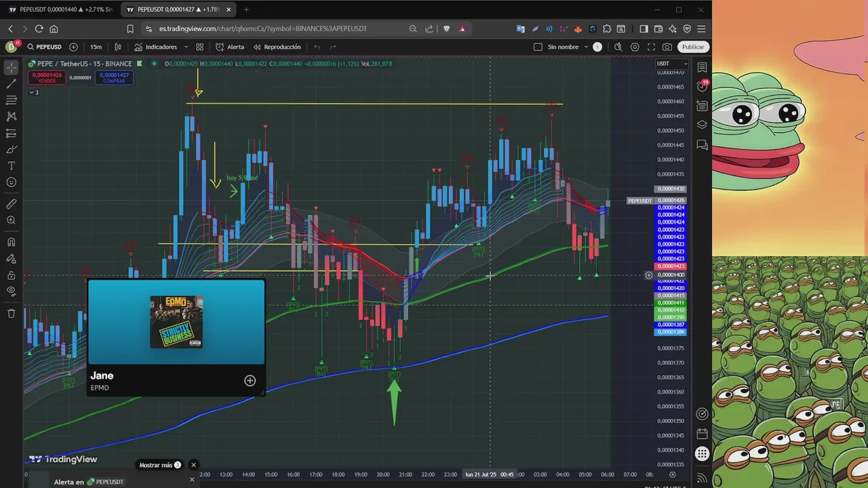Open the 15m timeframe selector
The width and height of the screenshot is (868, 488).
point(96,47)
